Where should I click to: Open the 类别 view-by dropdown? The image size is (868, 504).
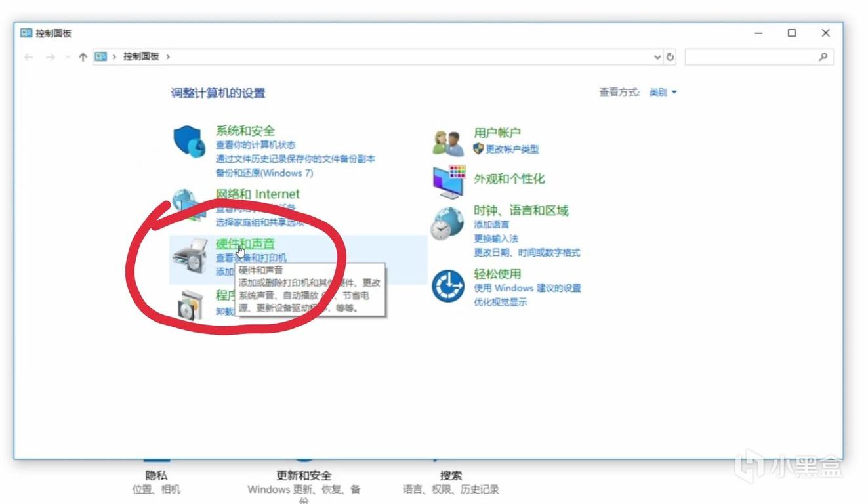tap(663, 93)
